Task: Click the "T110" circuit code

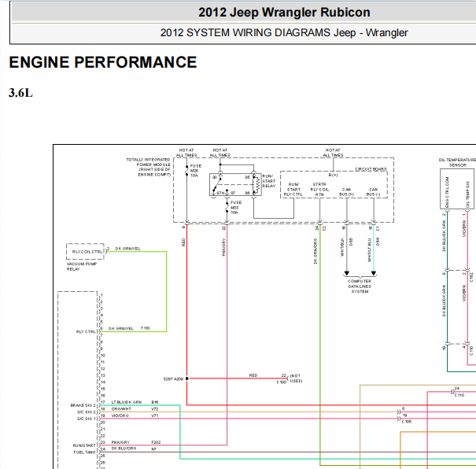Action: [x=145, y=328]
